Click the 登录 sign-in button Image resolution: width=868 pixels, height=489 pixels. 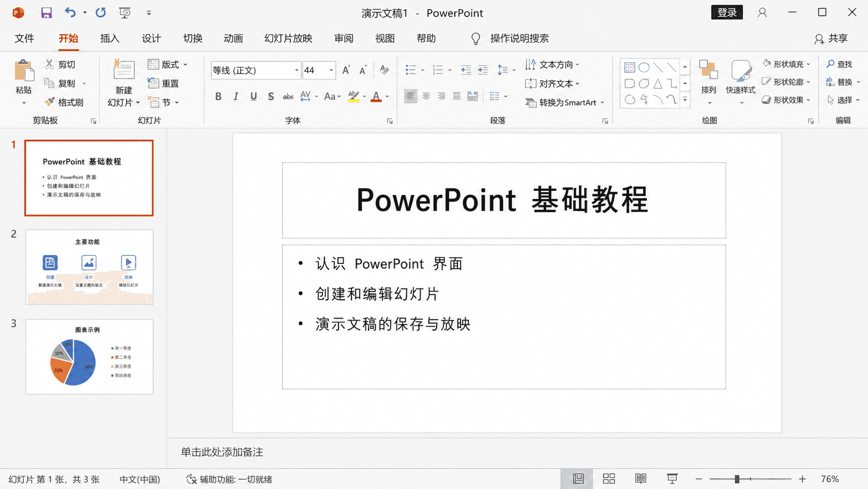click(727, 12)
